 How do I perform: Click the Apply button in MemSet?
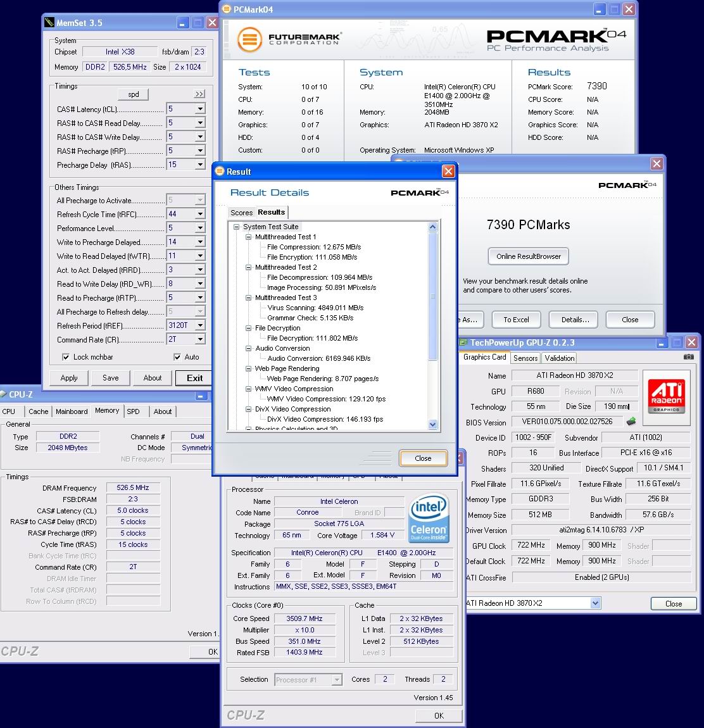(x=69, y=378)
